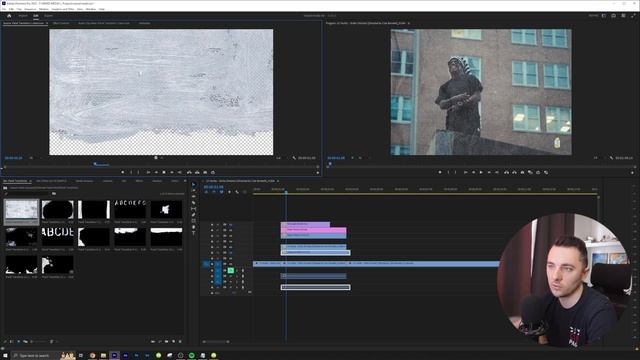Screen dimensions: 640x360
Task: Switch to Audio Clip Mixer tab
Action: (x=104, y=23)
